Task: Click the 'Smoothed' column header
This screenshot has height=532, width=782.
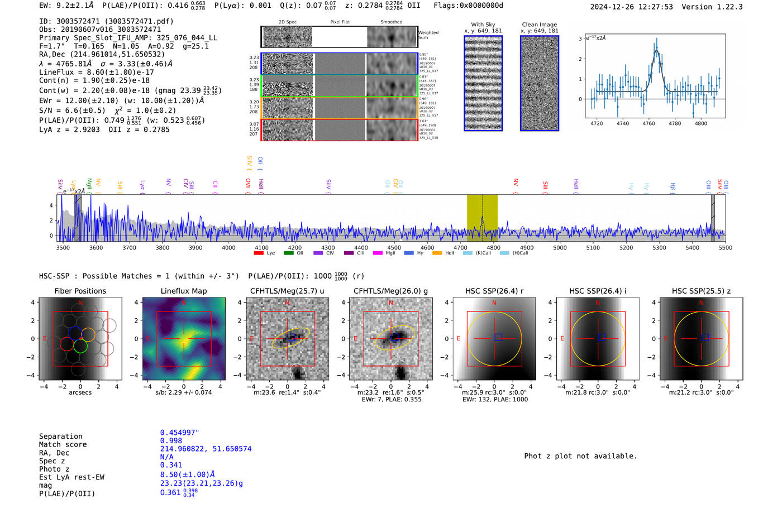Action: (392, 22)
